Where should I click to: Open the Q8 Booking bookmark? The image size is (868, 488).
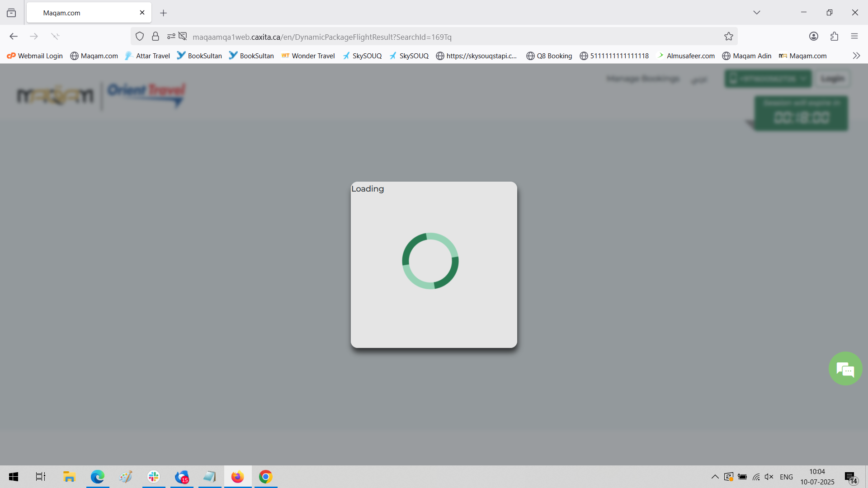coord(549,56)
